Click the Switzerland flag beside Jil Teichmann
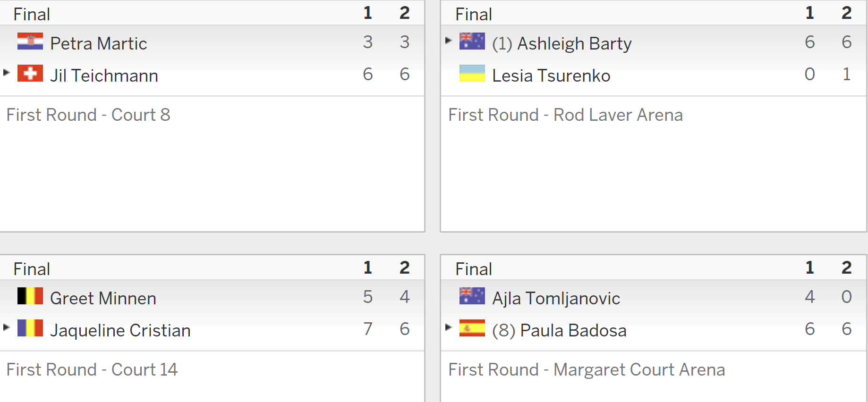Image resolution: width=868 pixels, height=402 pixels. (x=30, y=73)
